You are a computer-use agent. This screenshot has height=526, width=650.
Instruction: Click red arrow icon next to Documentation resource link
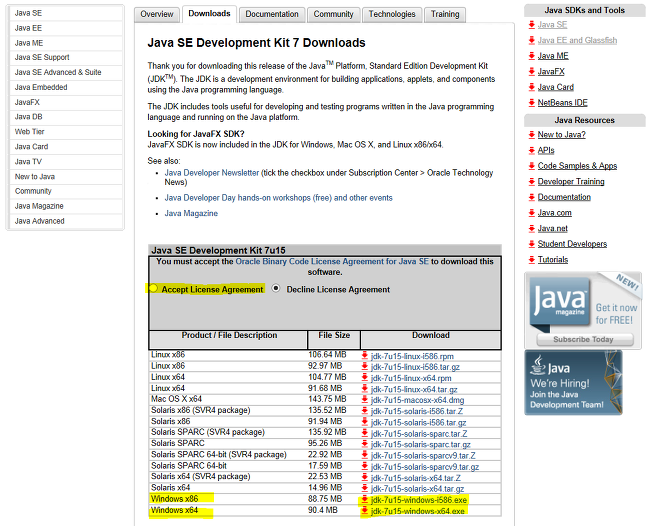point(531,197)
